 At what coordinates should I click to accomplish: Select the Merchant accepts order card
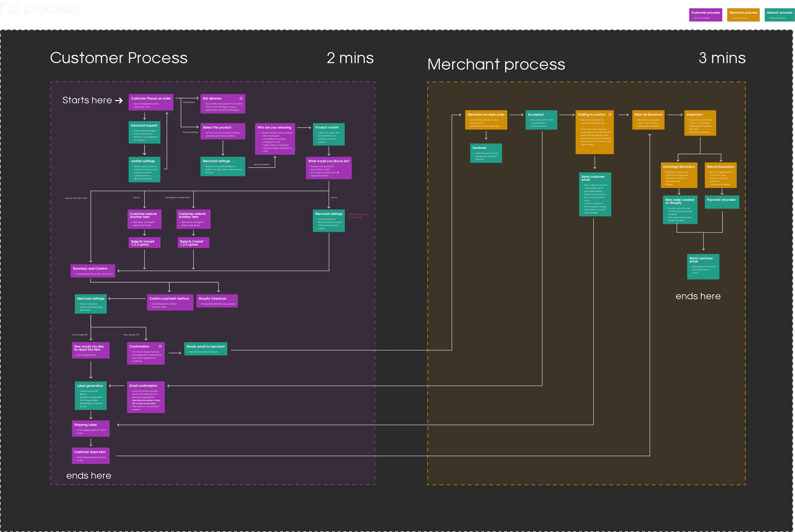tap(486, 120)
